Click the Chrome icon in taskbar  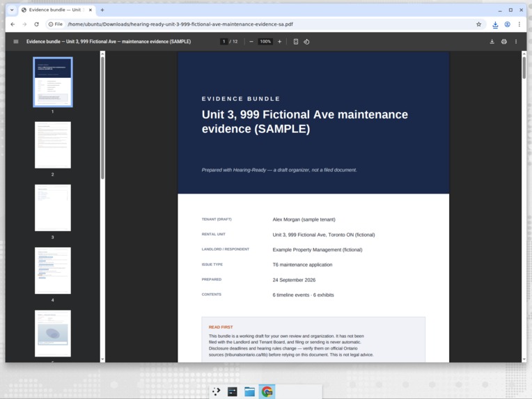pos(267,391)
